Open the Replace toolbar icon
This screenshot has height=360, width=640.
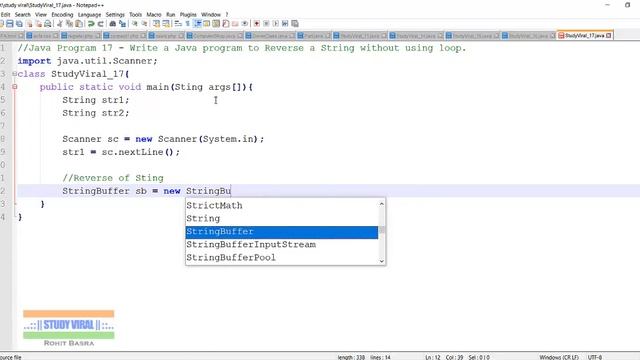(122, 24)
